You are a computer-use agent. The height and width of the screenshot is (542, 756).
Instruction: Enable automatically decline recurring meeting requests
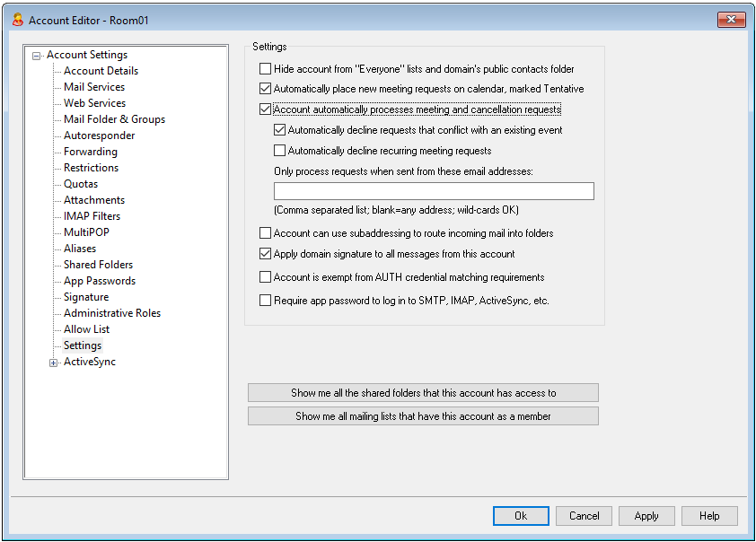(x=279, y=151)
